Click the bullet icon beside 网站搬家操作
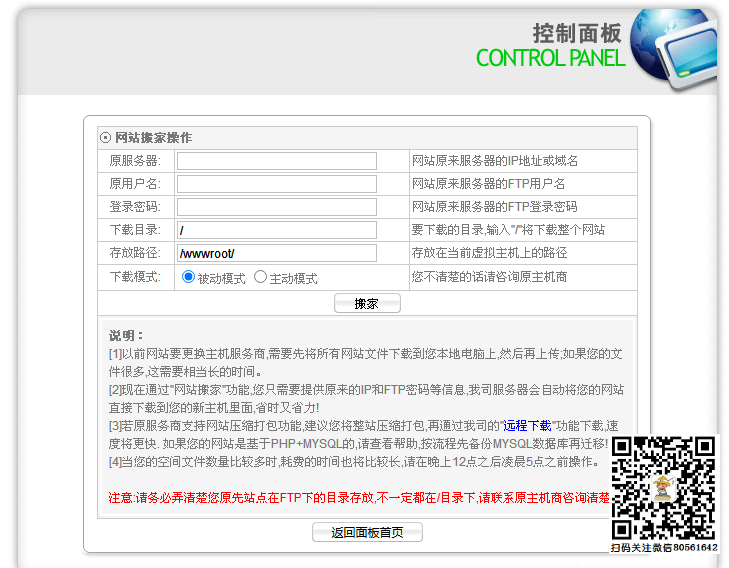Screen dimensions: 729x568 pyautogui.click(x=105, y=138)
